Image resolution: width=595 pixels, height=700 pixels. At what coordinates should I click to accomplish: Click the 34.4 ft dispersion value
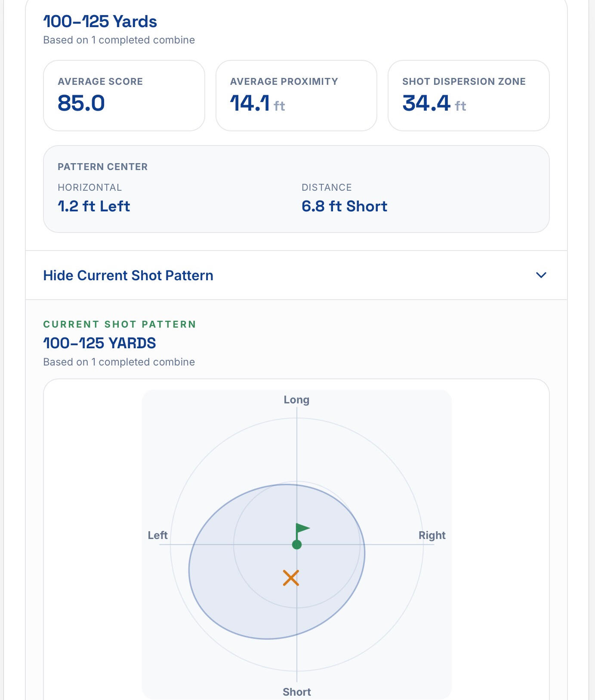tap(434, 103)
